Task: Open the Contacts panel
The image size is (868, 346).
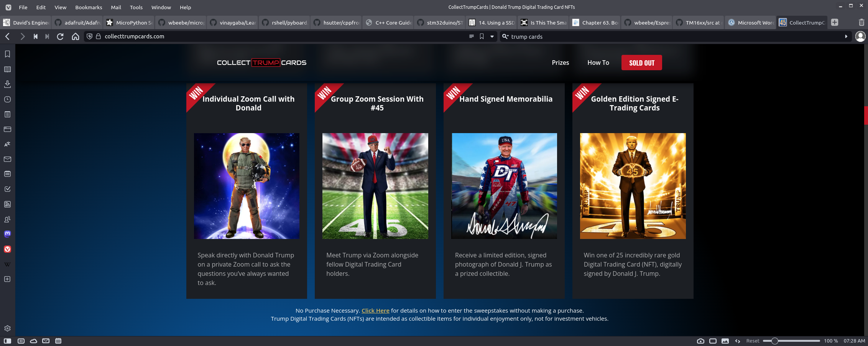Action: click(7, 219)
